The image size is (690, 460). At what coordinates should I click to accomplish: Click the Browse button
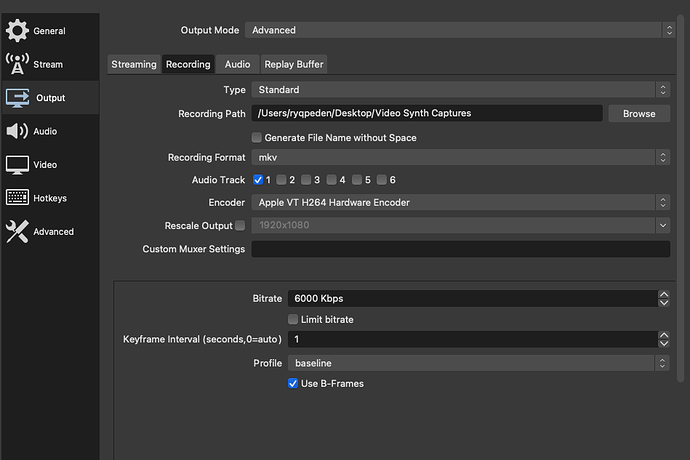click(639, 113)
